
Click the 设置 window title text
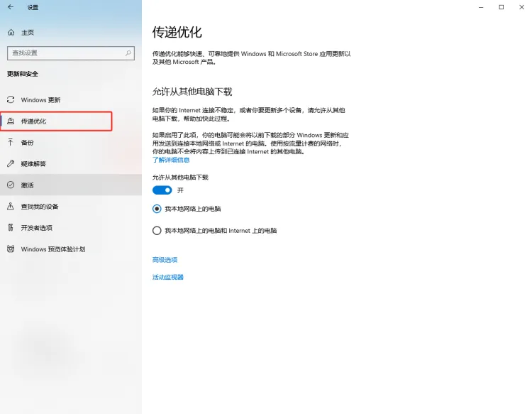[33, 7]
